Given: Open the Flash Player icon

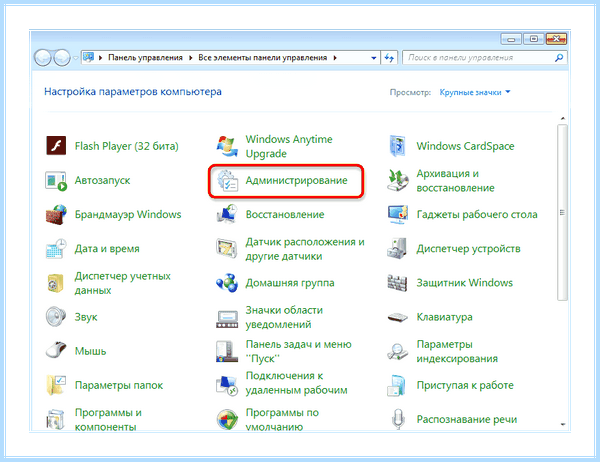Looking at the screenshot, I should [56, 146].
